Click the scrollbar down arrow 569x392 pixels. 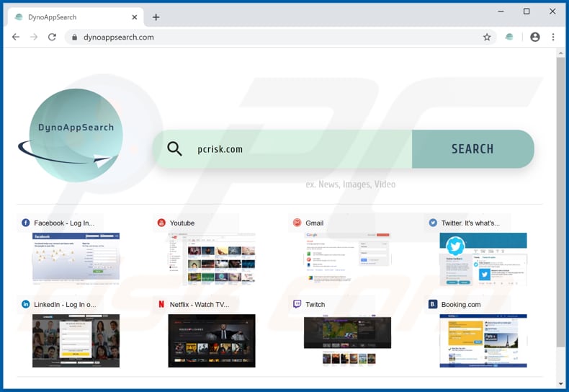point(560,383)
